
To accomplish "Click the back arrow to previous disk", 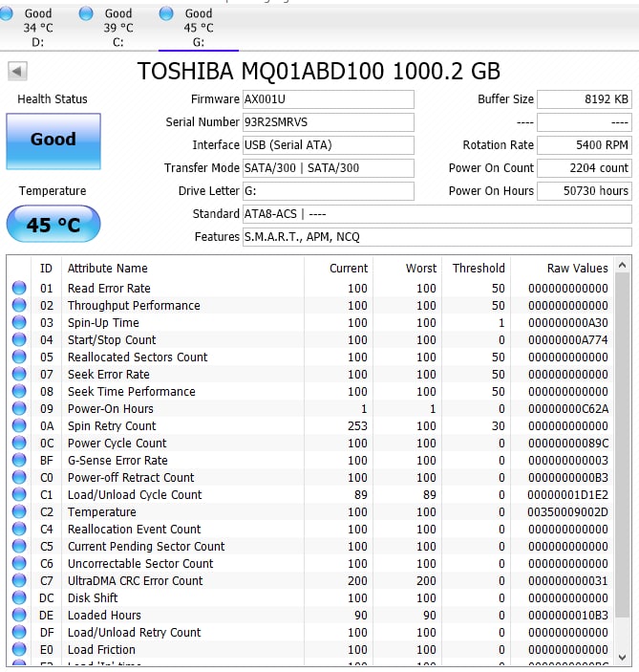I will [17, 71].
